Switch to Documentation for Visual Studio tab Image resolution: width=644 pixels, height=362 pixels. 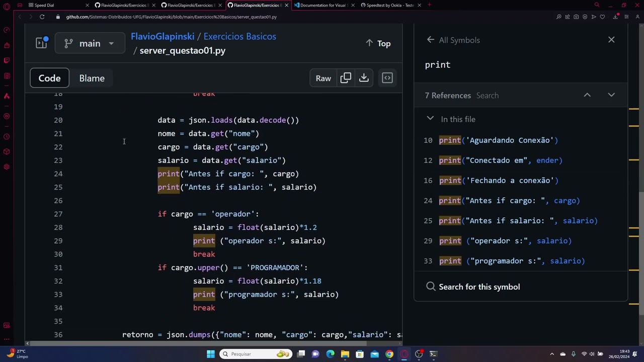(x=323, y=5)
